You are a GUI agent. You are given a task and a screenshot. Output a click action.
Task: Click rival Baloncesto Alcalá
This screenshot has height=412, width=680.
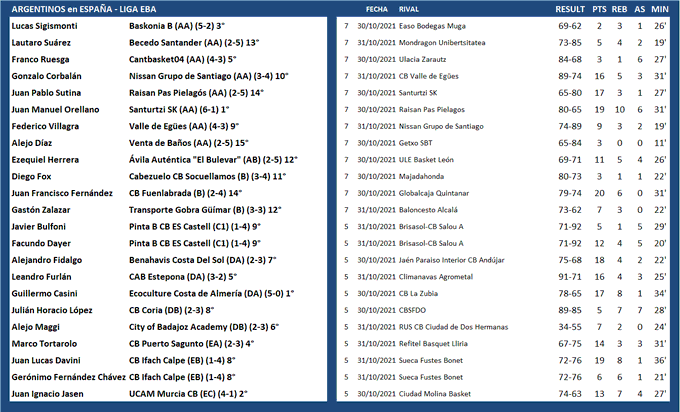428,210
